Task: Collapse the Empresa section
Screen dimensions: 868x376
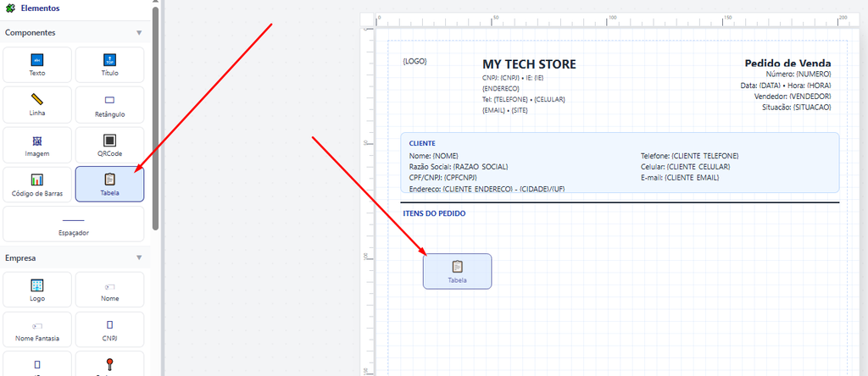Action: point(139,257)
